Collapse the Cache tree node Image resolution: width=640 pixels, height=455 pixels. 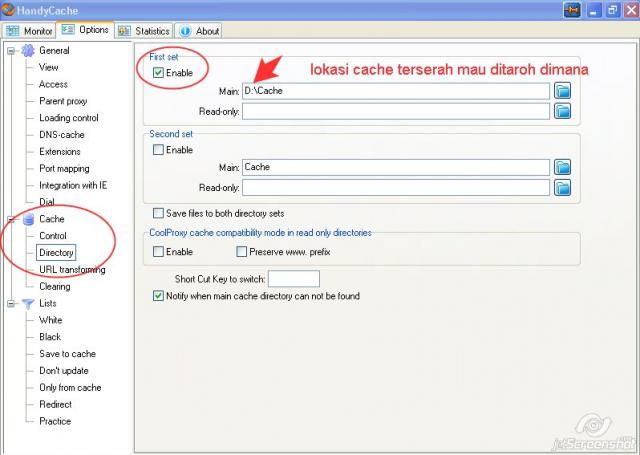pyautogui.click(x=11, y=220)
